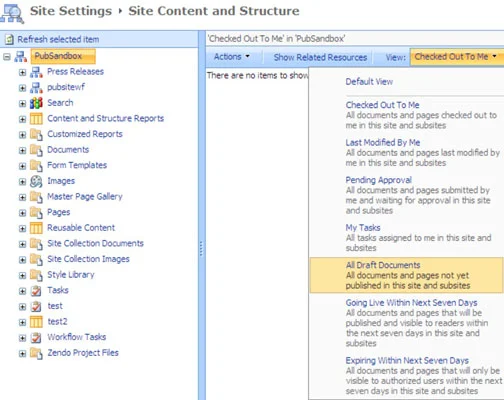504x400 pixels.
Task: Open the Actions dropdown menu
Action: 232,57
